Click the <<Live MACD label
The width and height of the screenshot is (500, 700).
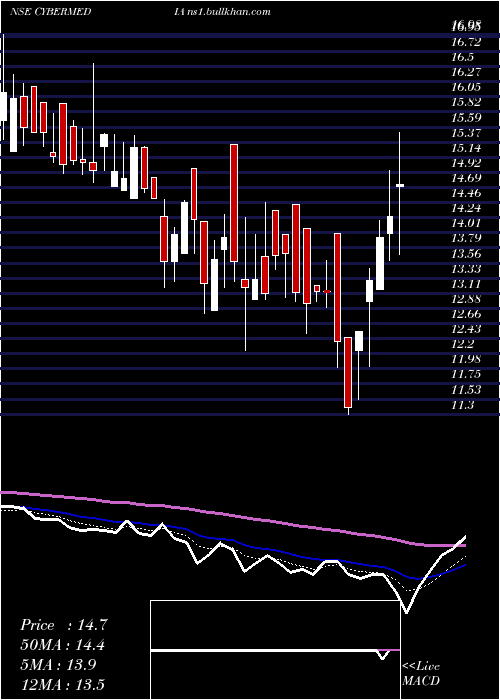point(421,674)
